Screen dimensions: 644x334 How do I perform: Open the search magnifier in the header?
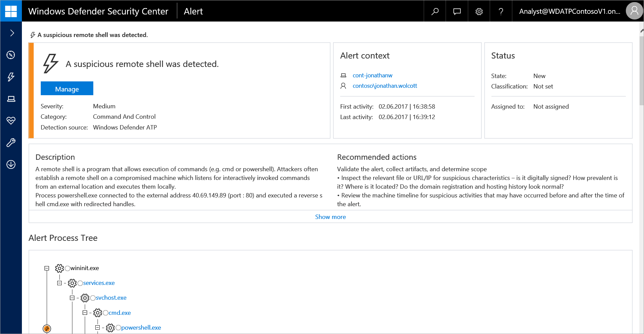pyautogui.click(x=435, y=11)
